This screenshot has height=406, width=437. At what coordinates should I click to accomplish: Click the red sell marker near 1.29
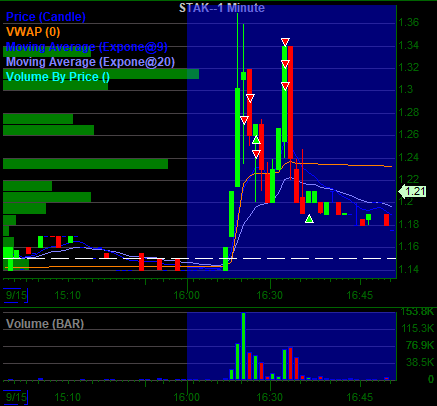[x=250, y=98]
